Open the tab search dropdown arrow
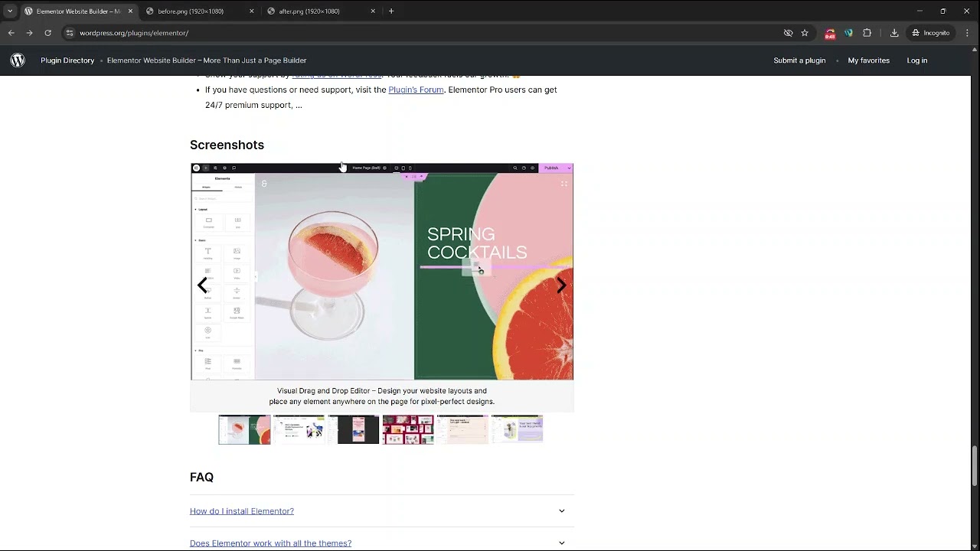The width and height of the screenshot is (980, 551). coord(10,11)
